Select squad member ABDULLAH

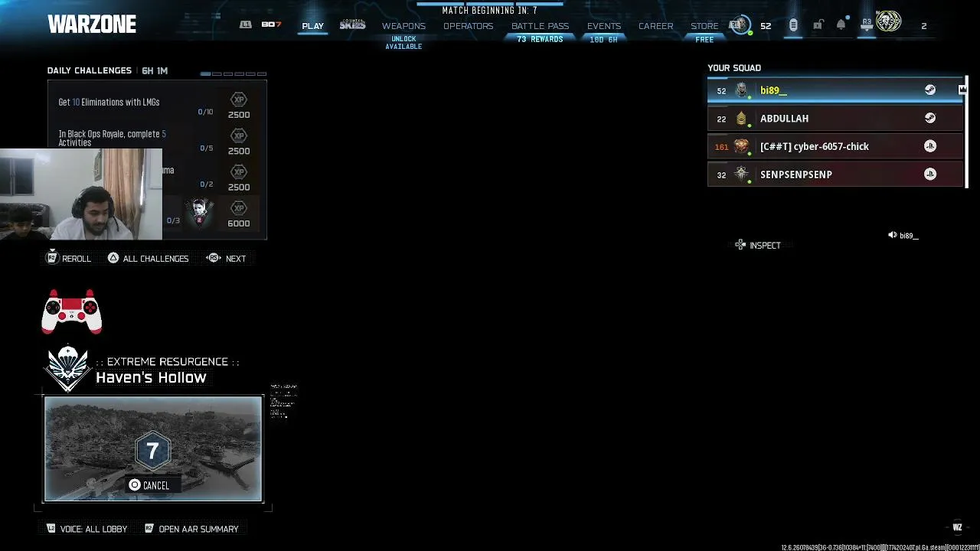click(x=835, y=118)
